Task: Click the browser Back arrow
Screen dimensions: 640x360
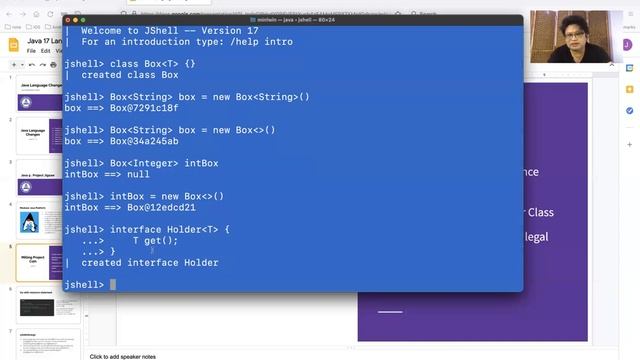Action: pos(9,14)
